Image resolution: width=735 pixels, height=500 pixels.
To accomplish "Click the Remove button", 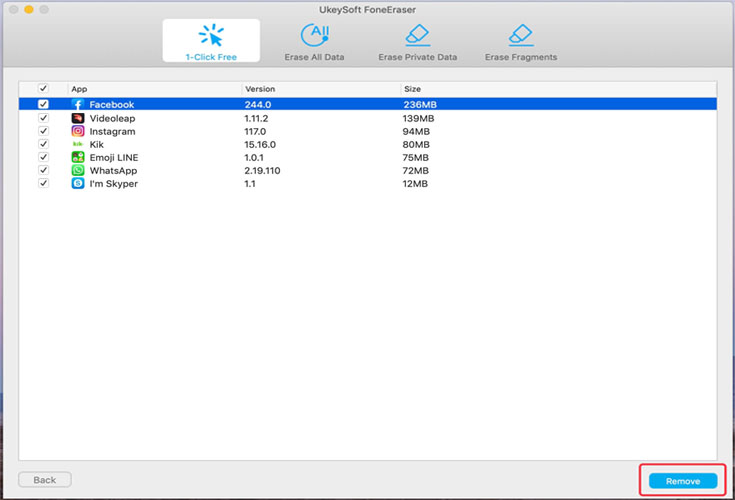I will (683, 481).
